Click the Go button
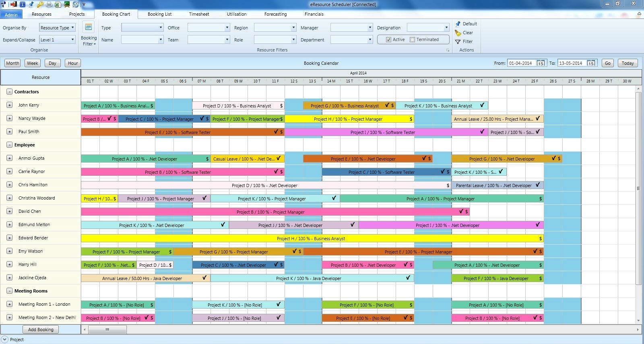644x344 pixels. pyautogui.click(x=608, y=63)
